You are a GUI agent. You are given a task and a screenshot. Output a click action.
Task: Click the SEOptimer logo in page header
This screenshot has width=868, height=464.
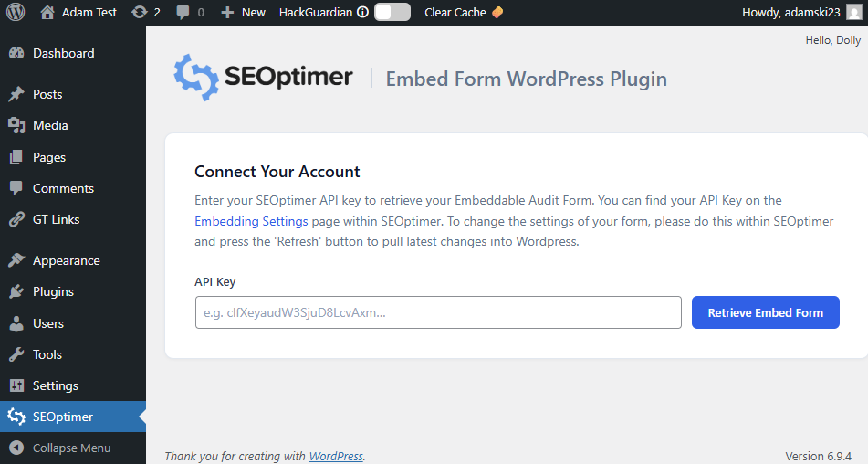click(264, 78)
